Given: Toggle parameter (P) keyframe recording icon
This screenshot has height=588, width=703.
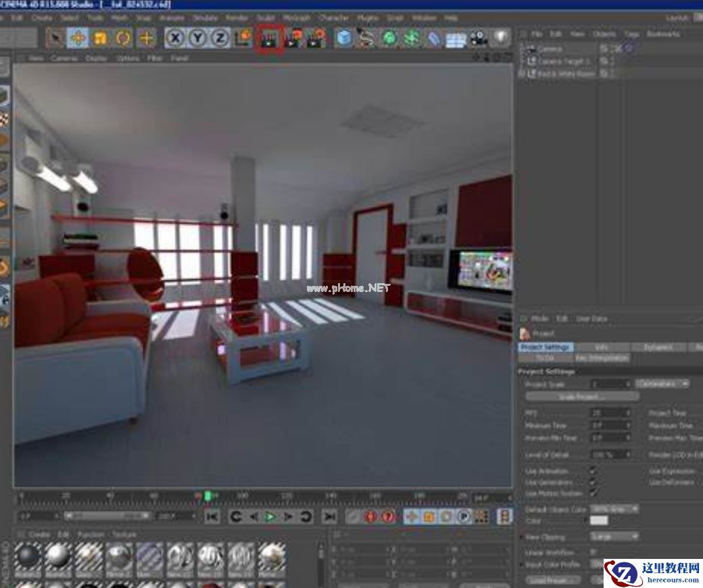Looking at the screenshot, I should coord(464,517).
